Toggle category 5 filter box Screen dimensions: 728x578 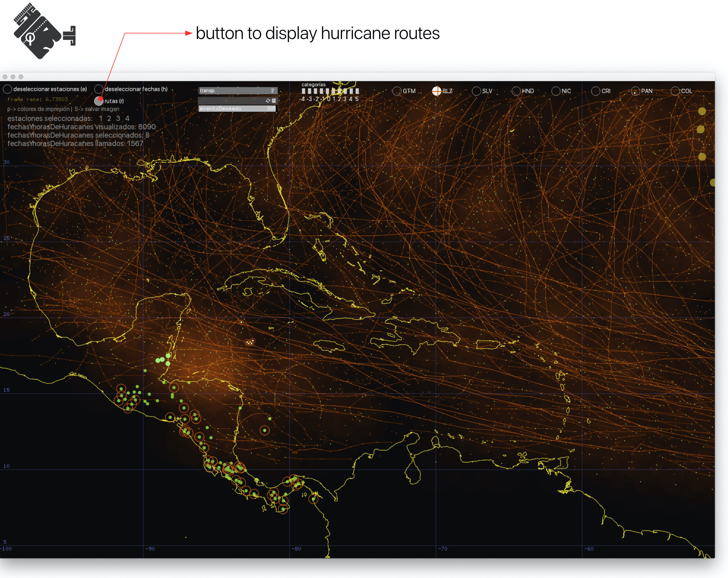point(357,91)
